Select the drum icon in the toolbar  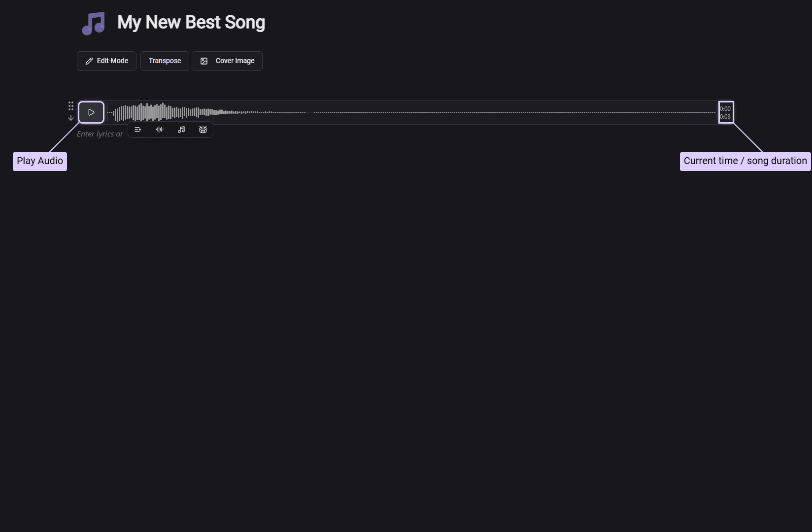click(x=203, y=130)
